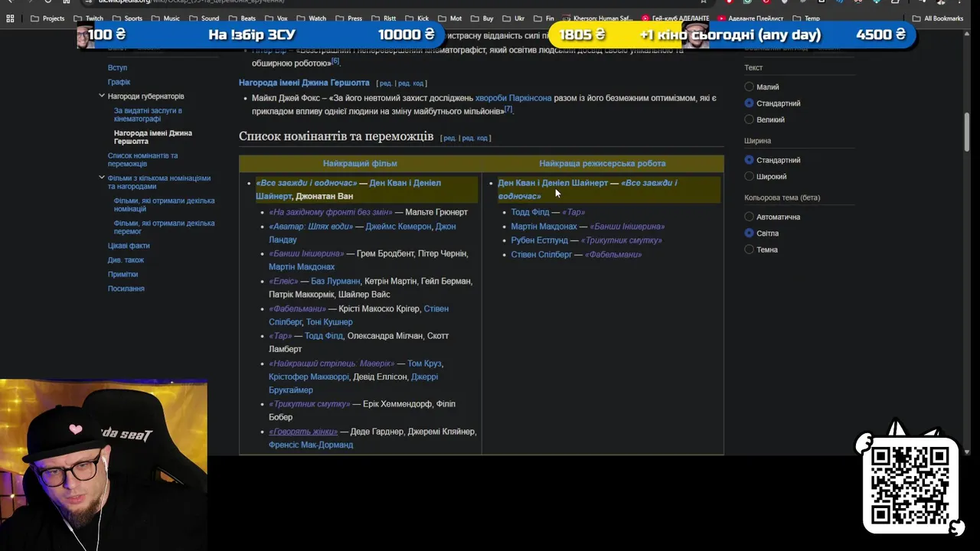Collapse Фільми з кількома номінаціями section
980x551 pixels.
click(x=101, y=178)
